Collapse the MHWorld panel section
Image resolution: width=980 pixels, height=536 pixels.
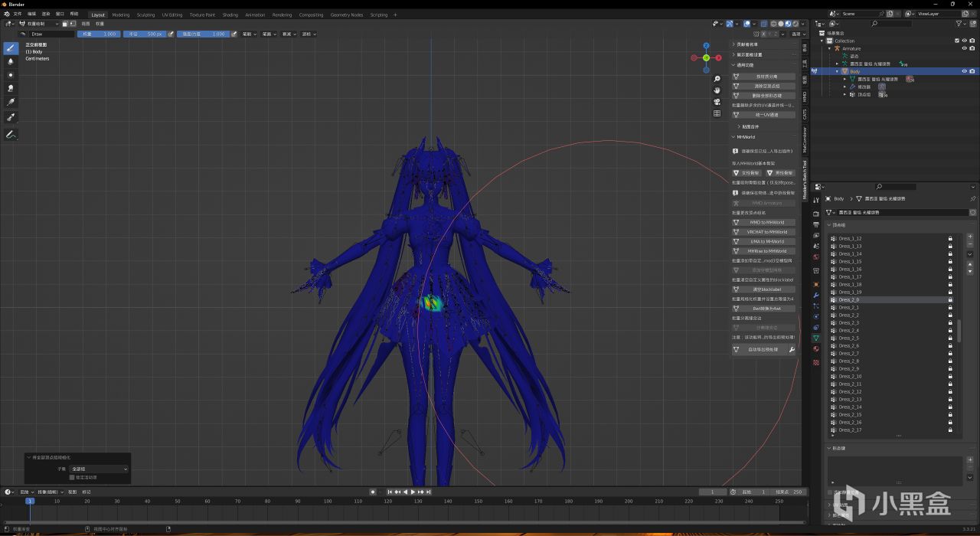click(734, 137)
